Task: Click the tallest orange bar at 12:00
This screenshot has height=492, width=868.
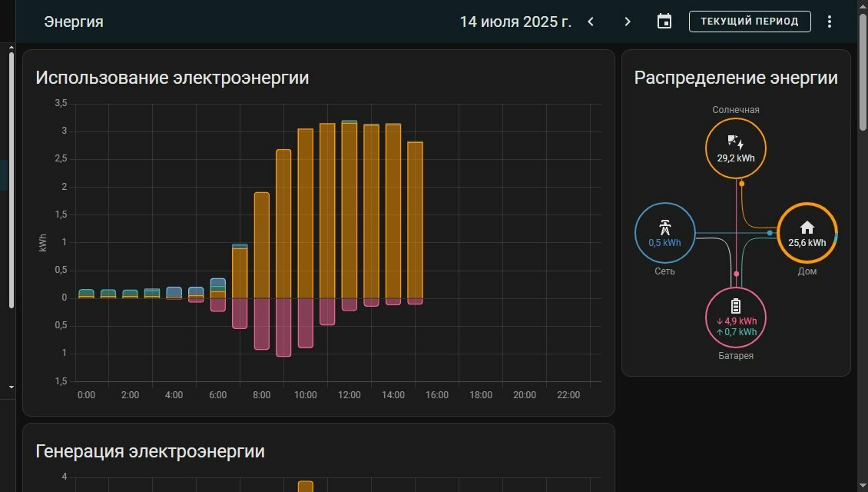Action: pos(350,211)
